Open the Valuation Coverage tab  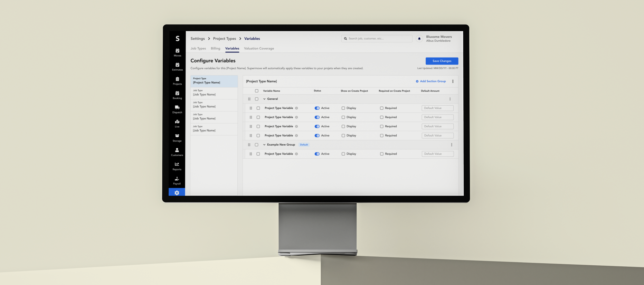259,49
